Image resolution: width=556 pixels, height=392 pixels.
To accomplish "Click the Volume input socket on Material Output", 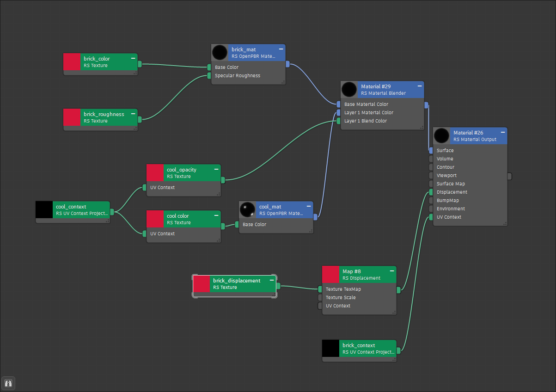I will (431, 159).
